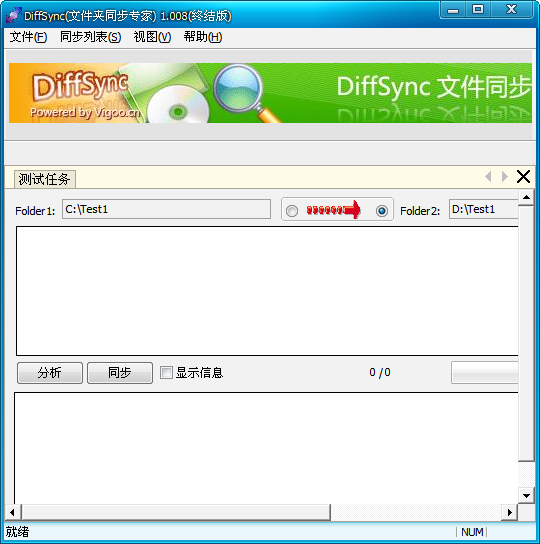Click vertical scrollbar down arrow
Viewport: 540px width, 544px height.
tap(526, 495)
